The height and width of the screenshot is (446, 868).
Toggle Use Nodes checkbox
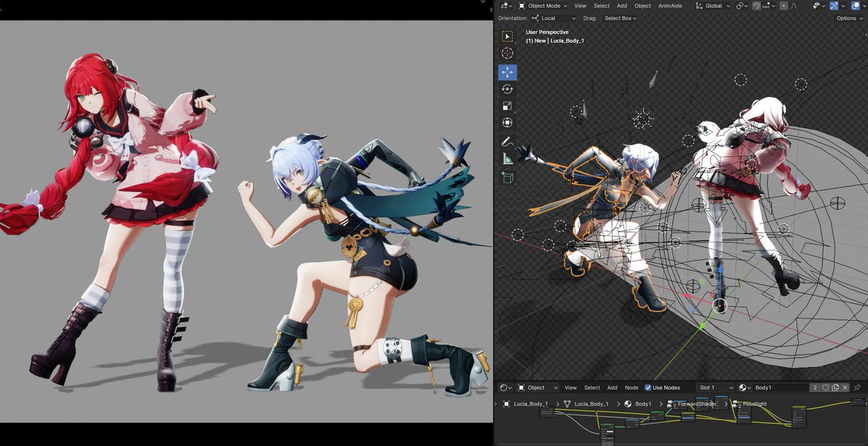(x=648, y=387)
